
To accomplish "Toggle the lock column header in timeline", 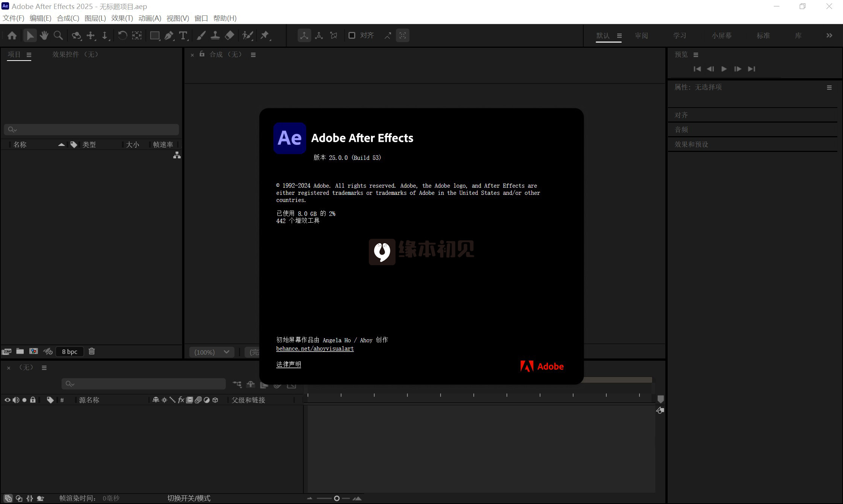I will click(x=33, y=400).
